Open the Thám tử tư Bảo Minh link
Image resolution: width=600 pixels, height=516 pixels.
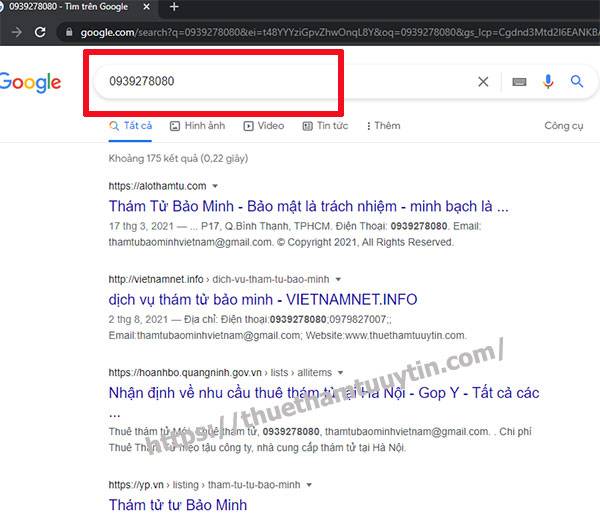pyautogui.click(x=178, y=505)
